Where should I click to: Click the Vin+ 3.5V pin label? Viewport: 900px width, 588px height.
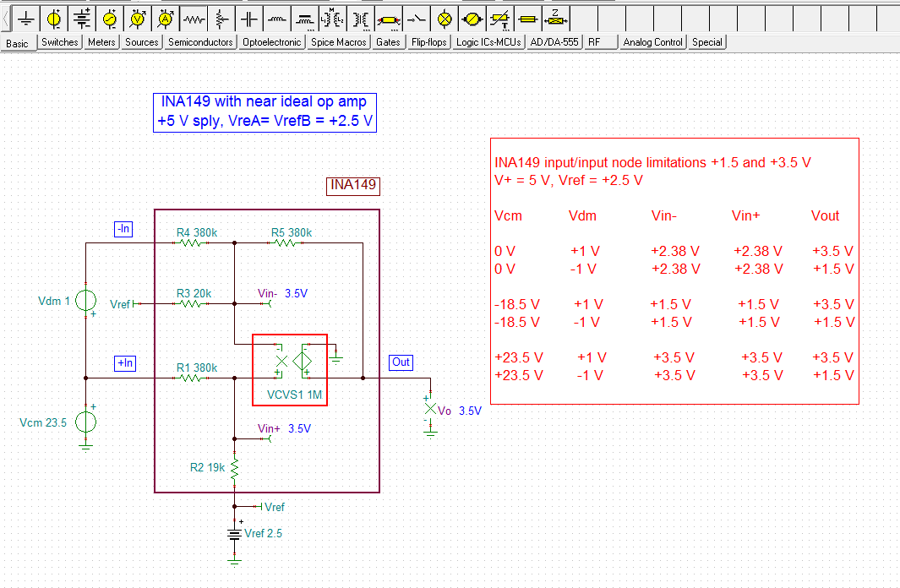[x=284, y=429]
